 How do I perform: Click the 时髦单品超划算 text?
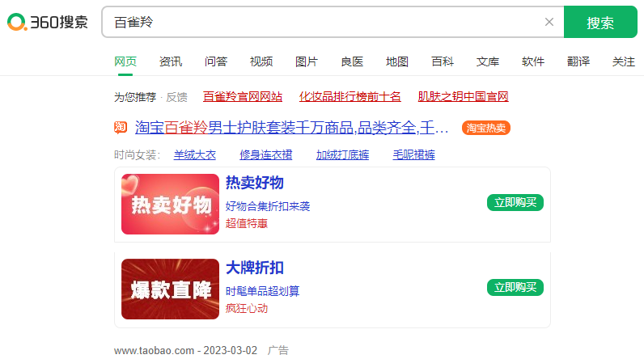pyautogui.click(x=262, y=291)
